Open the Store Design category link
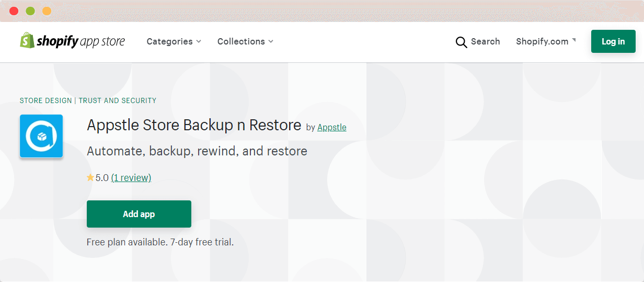 pyautogui.click(x=45, y=100)
